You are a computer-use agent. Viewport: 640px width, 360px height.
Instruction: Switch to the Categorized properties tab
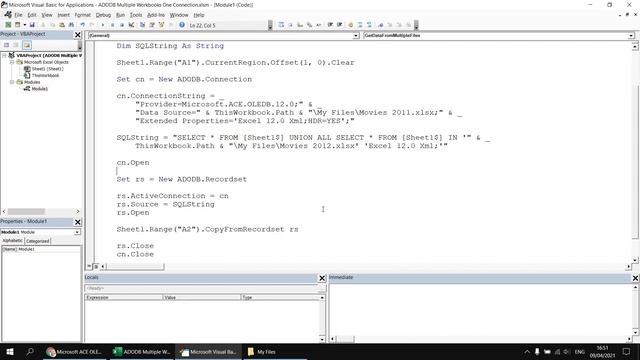(x=38, y=241)
